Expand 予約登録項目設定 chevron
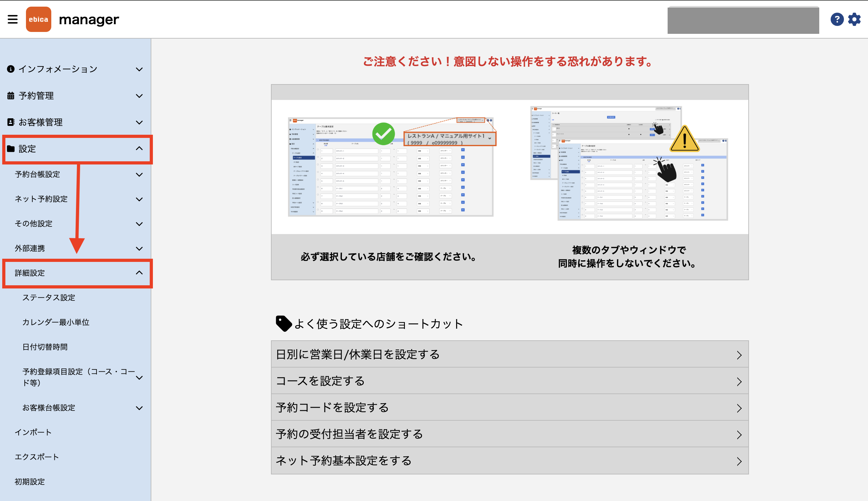 tap(139, 377)
